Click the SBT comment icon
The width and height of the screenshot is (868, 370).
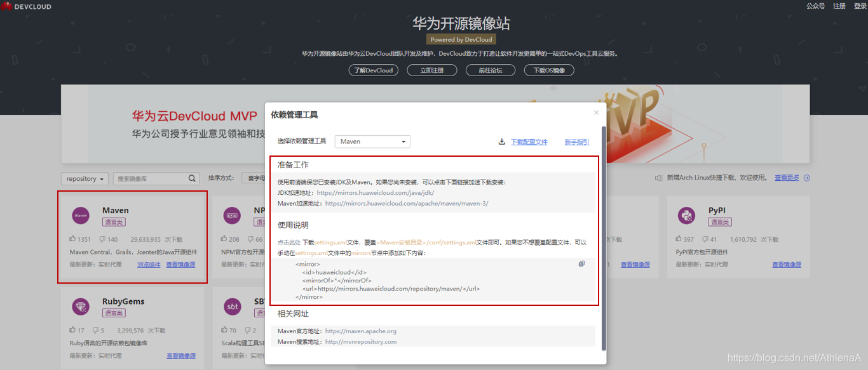[x=247, y=330]
